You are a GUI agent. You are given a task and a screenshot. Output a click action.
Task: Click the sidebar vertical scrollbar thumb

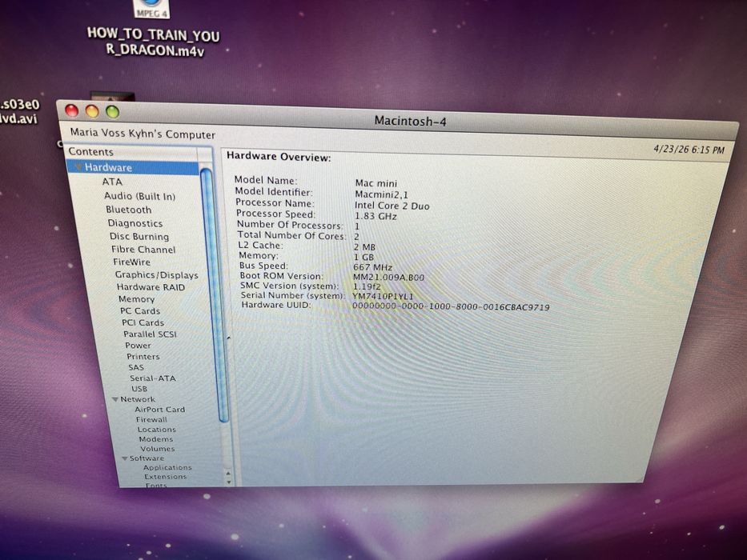(x=215, y=295)
